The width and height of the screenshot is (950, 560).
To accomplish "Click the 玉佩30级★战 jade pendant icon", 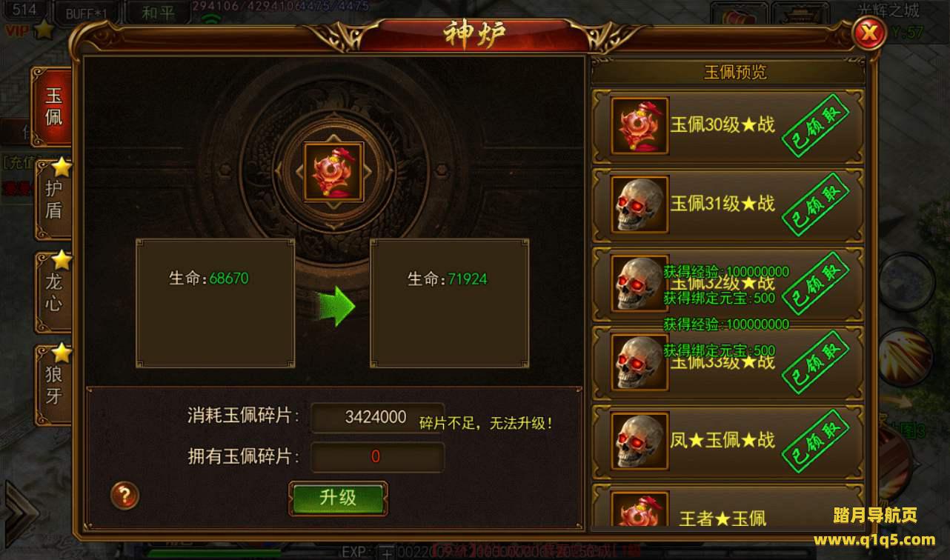I will pos(640,126).
